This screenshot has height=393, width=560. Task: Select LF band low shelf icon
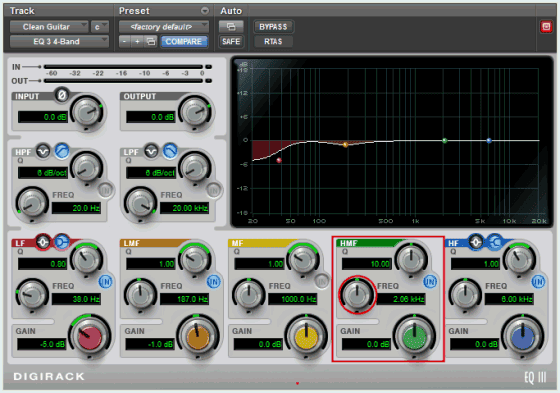pyautogui.click(x=62, y=242)
